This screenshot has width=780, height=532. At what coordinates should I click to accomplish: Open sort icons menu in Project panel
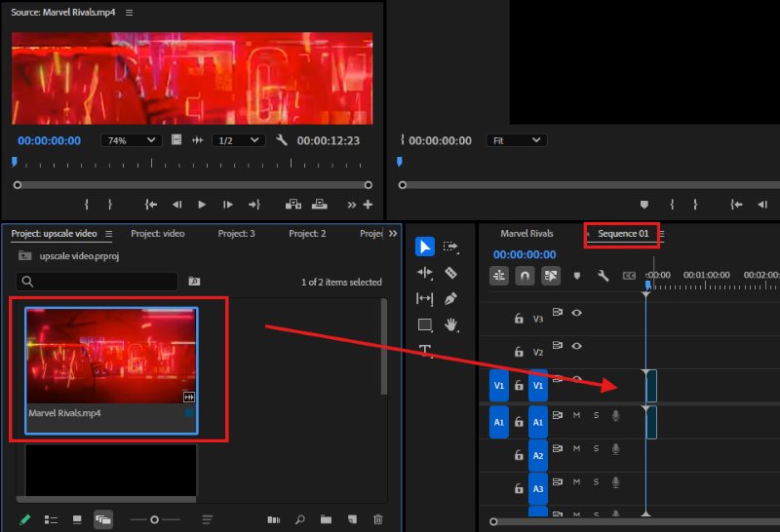click(x=208, y=519)
